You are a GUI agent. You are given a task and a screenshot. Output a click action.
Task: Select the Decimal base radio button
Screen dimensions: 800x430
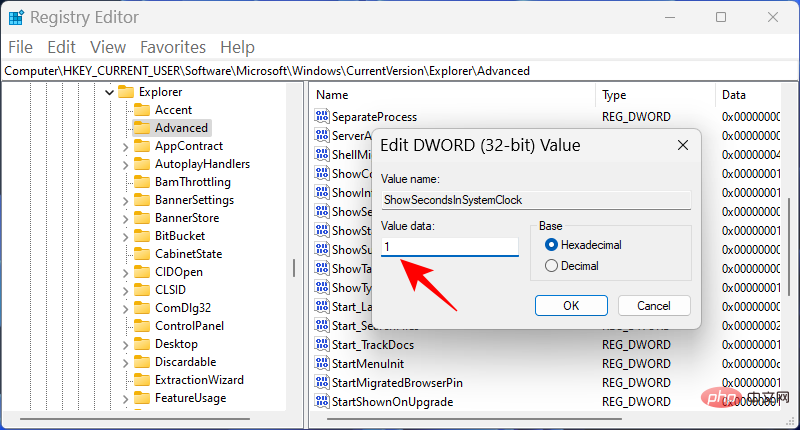[x=551, y=266]
